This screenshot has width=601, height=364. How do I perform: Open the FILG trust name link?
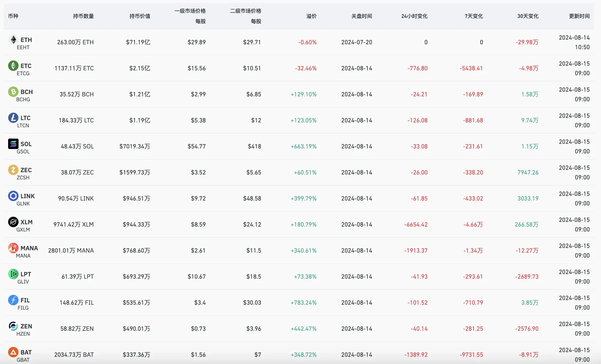(x=23, y=308)
